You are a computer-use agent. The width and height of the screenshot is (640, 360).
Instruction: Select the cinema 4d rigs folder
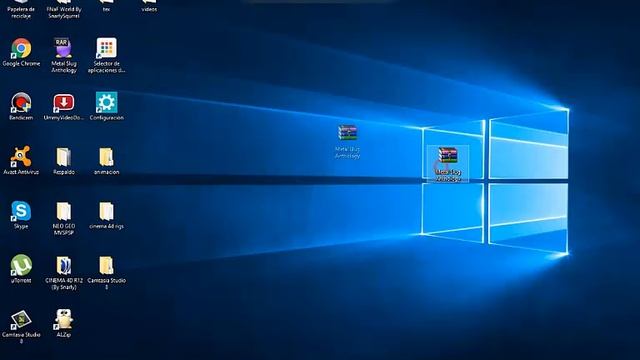click(x=107, y=215)
